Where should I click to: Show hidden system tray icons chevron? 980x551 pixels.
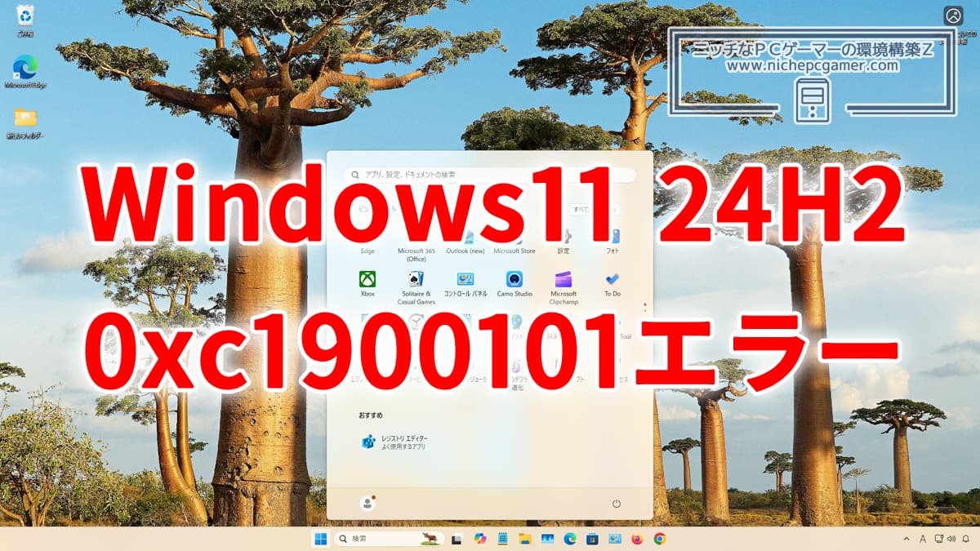point(906,539)
